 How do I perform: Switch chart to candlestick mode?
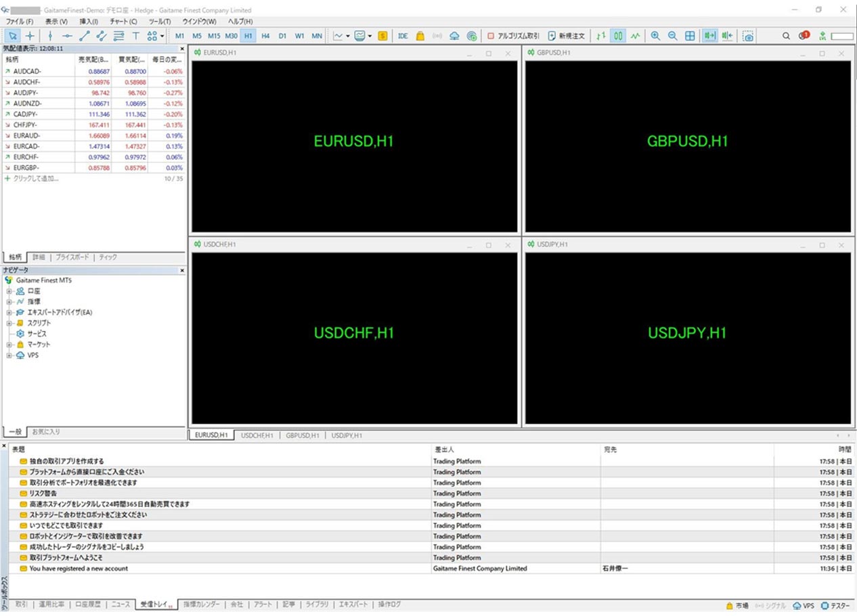(x=617, y=36)
